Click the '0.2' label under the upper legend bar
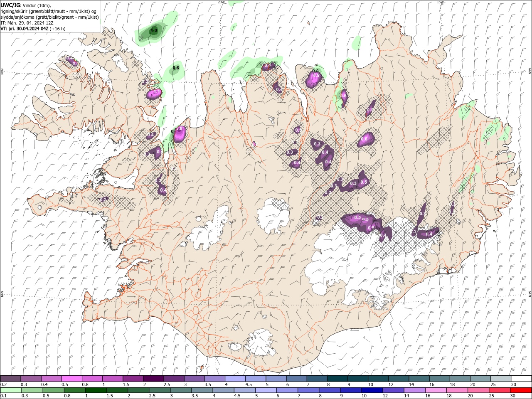This screenshot has height=399, width=532. [x=4, y=384]
